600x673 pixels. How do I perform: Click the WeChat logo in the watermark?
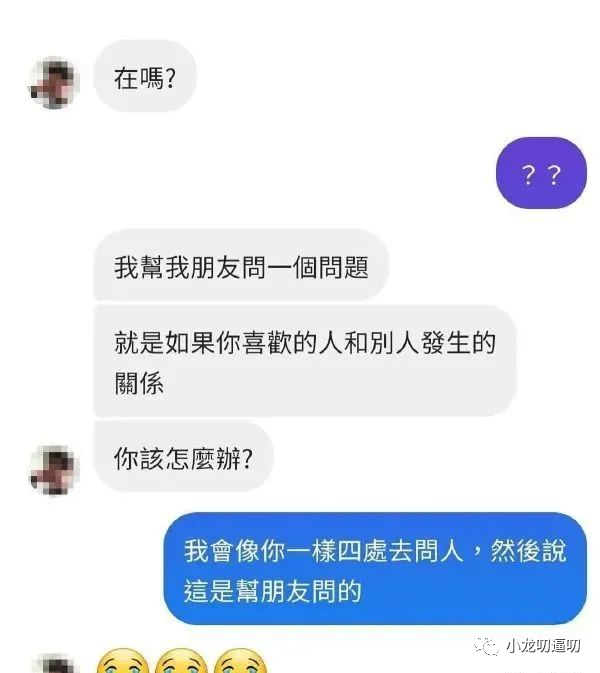(486, 645)
